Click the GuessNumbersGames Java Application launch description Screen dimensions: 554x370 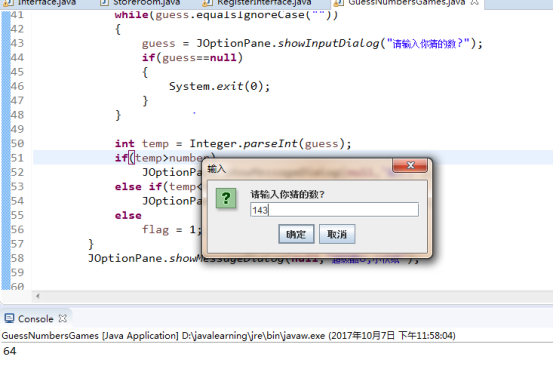(x=228, y=335)
